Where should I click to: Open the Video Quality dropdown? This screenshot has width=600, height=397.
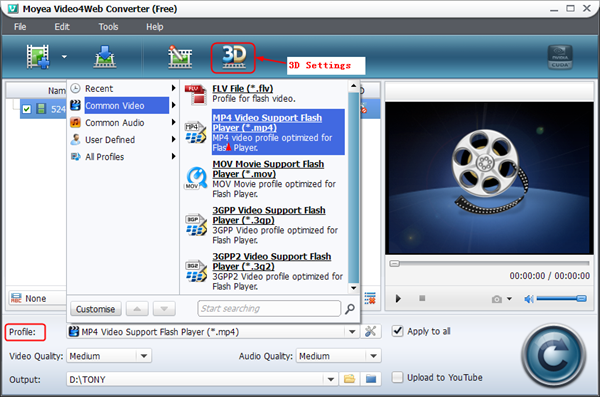point(109,356)
